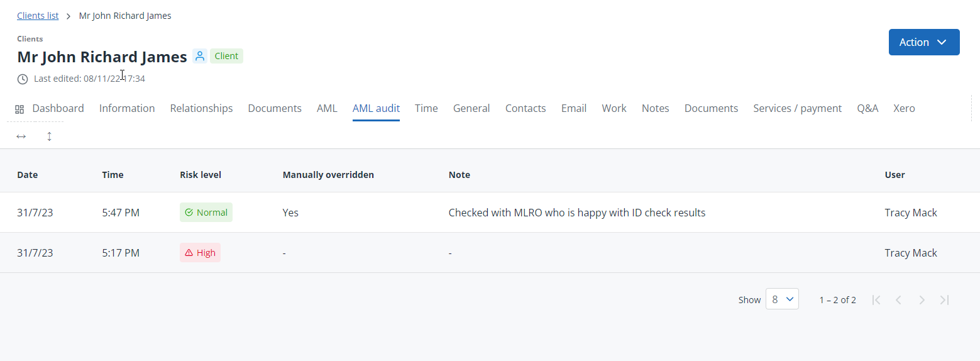The image size is (980, 361).
Task: Click the vertical expand arrows icon
Action: point(49,136)
